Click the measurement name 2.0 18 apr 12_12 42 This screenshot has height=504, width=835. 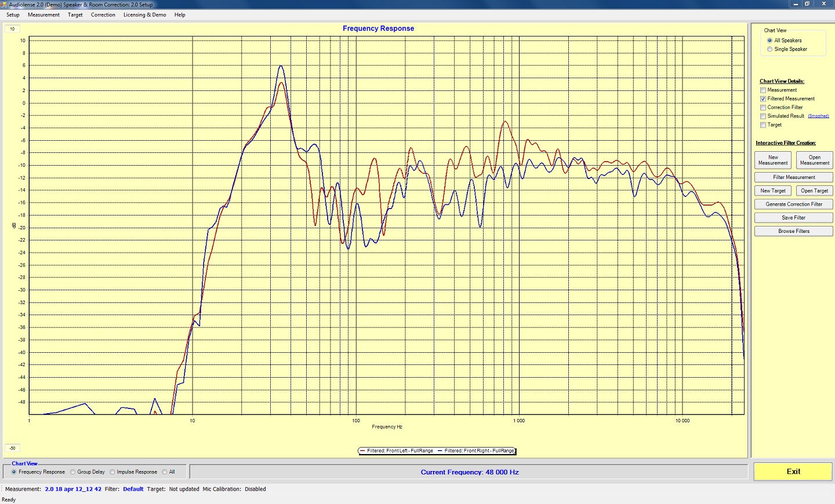[x=73, y=489]
